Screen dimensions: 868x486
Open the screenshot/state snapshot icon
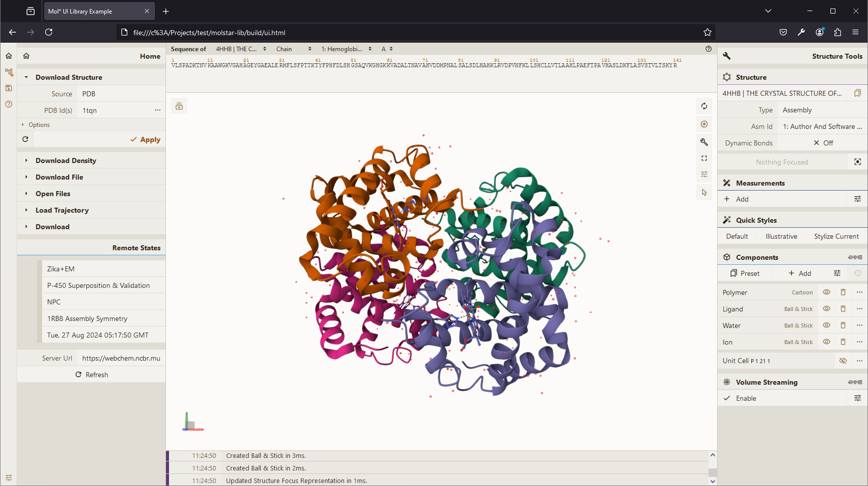(x=704, y=124)
